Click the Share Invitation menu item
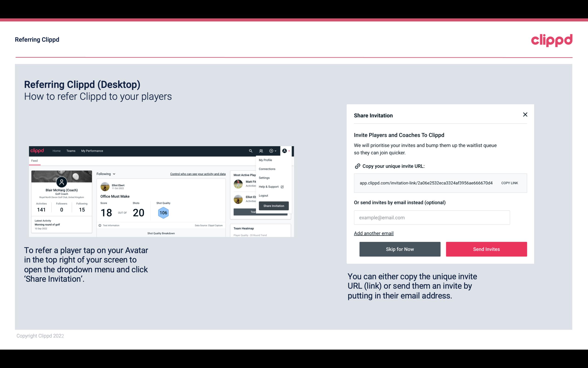The image size is (588, 368). tap(273, 206)
